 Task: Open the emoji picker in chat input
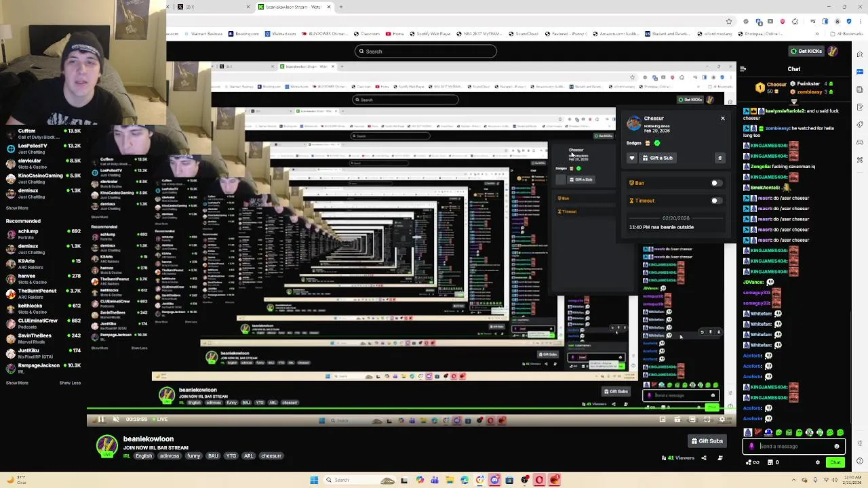[x=837, y=447]
